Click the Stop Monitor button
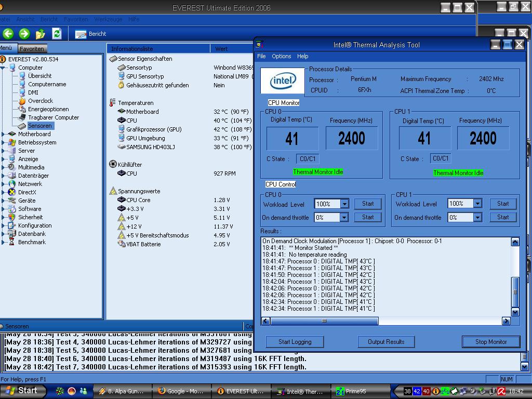This screenshot has height=399, width=532. click(491, 342)
